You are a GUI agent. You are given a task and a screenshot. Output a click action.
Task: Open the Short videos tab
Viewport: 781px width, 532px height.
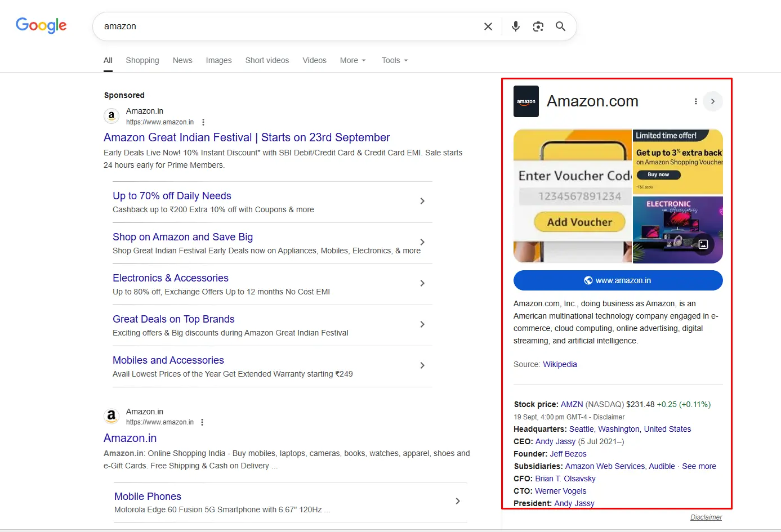(x=267, y=60)
